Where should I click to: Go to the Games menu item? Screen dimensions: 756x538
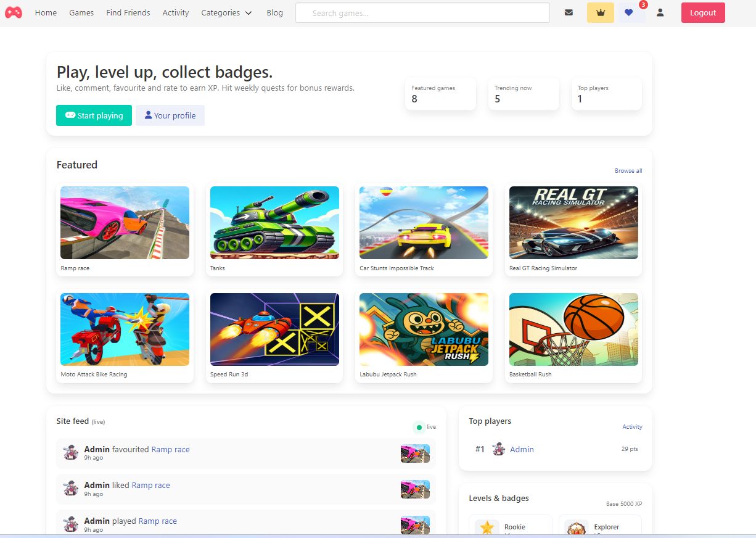click(81, 12)
